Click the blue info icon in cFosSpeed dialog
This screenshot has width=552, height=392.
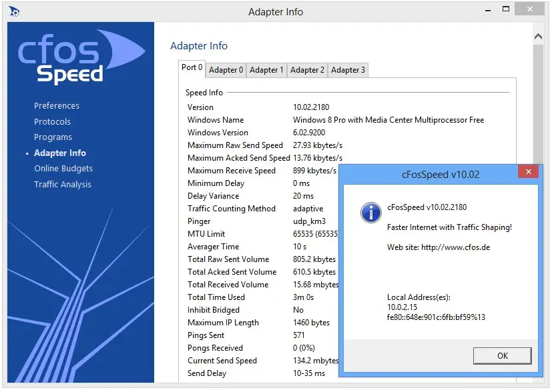(x=370, y=213)
